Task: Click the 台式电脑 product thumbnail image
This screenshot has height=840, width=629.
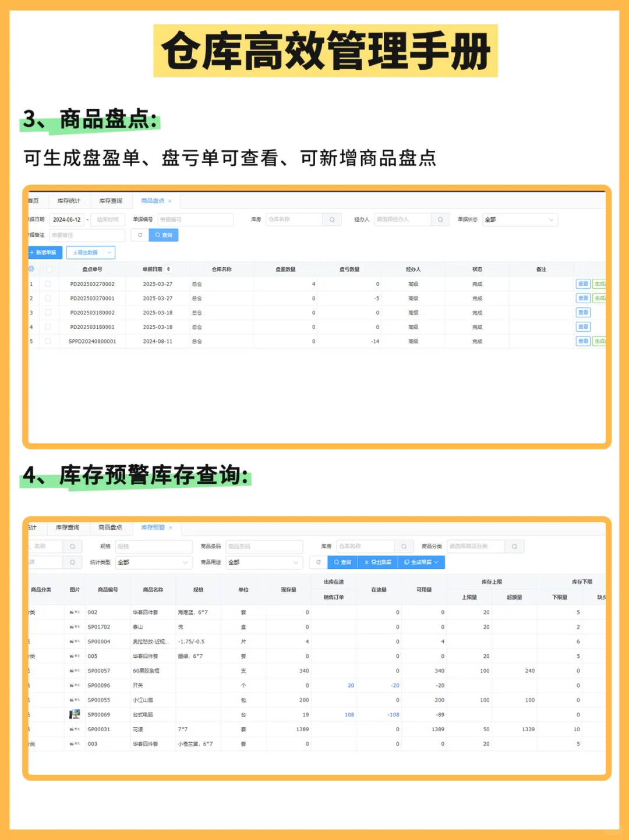Action: click(75, 714)
